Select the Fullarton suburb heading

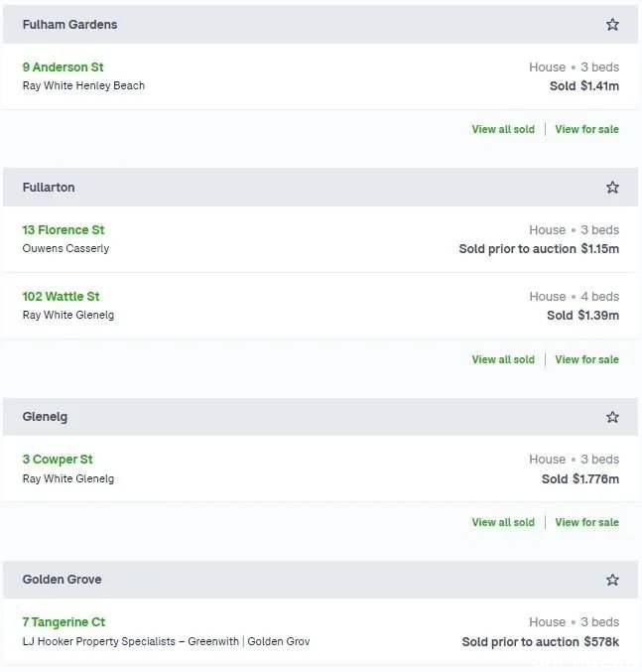point(49,188)
